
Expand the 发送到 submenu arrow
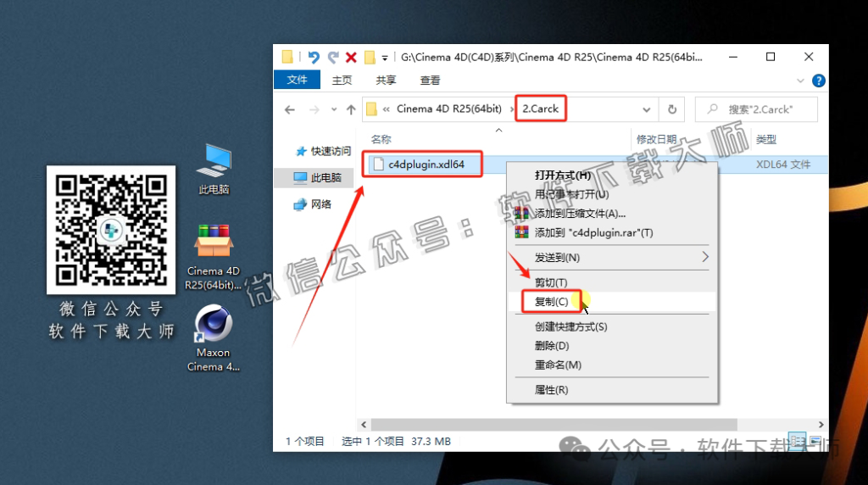point(704,257)
